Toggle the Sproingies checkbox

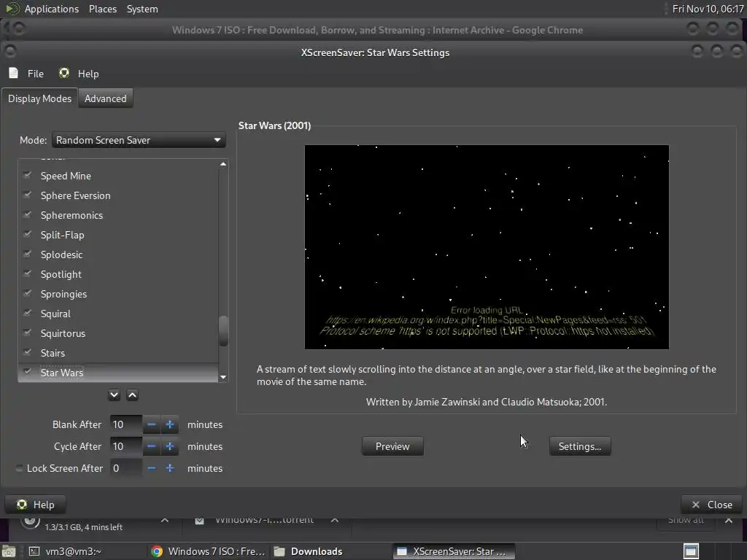pos(27,293)
